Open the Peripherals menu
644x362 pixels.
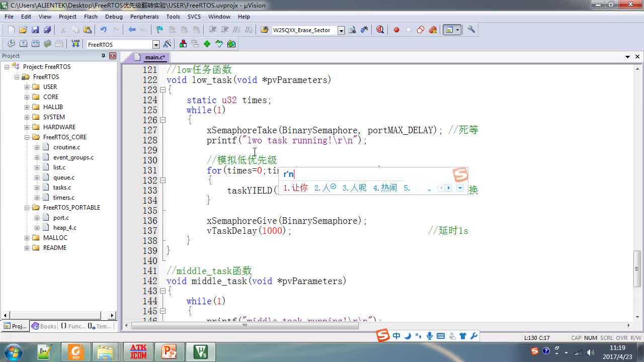point(144,17)
